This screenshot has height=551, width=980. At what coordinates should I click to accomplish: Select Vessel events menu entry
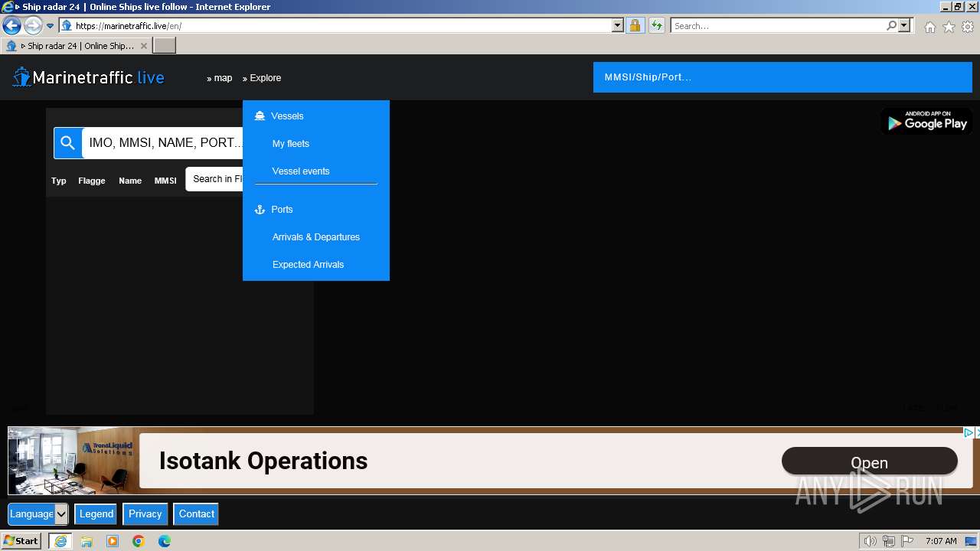pyautogui.click(x=301, y=171)
